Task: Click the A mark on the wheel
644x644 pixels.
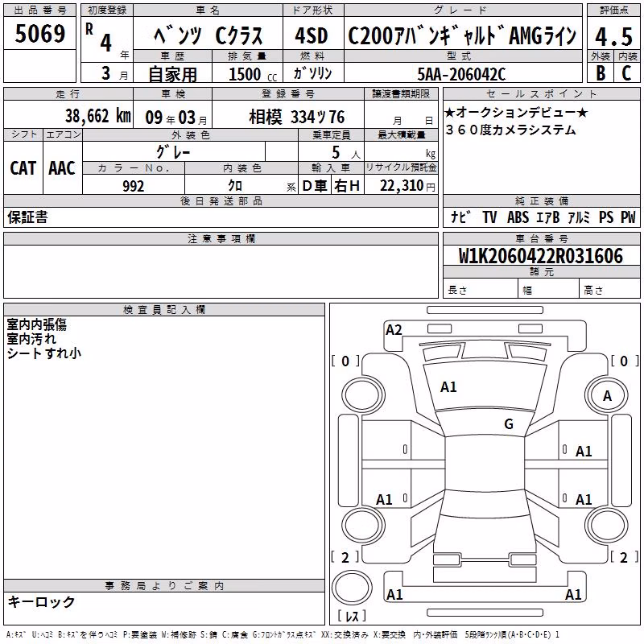Action: coord(608,396)
